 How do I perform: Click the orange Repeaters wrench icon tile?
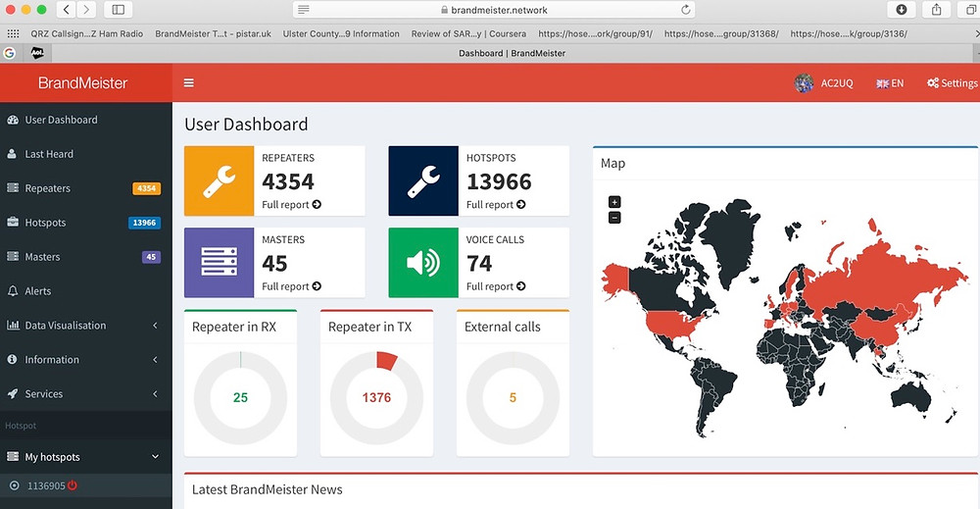219,180
